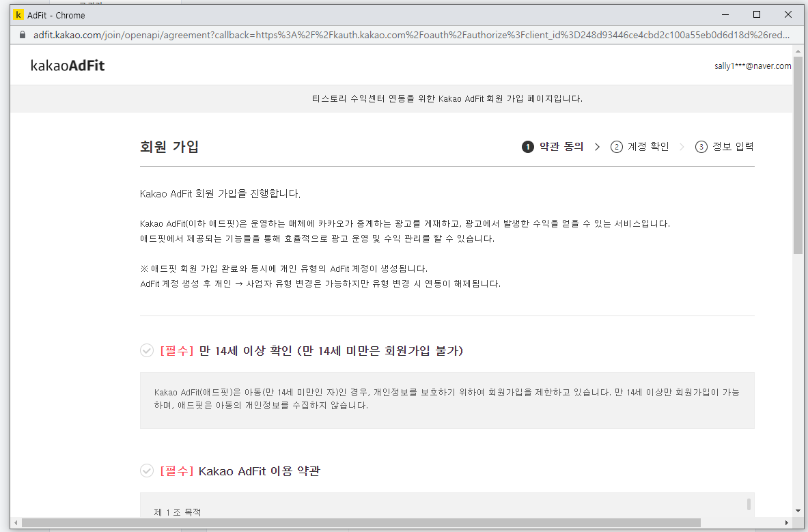Viewport: 808px width, 532px height.
Task: Click the yellow Kakao favicon in title bar
Action: [x=18, y=15]
